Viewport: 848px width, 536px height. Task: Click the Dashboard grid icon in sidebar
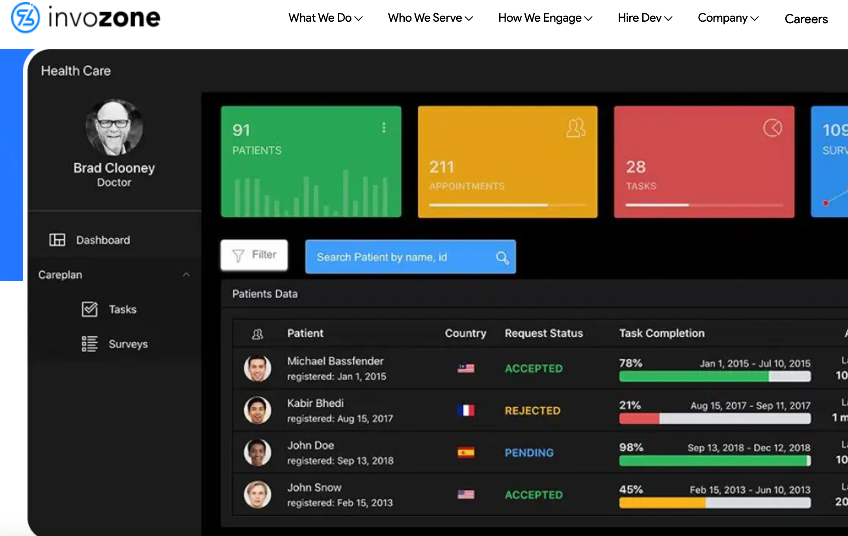tap(57, 240)
